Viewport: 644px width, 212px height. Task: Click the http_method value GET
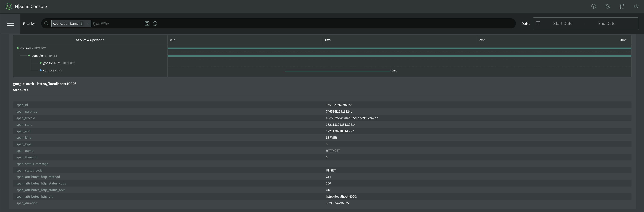(x=328, y=177)
